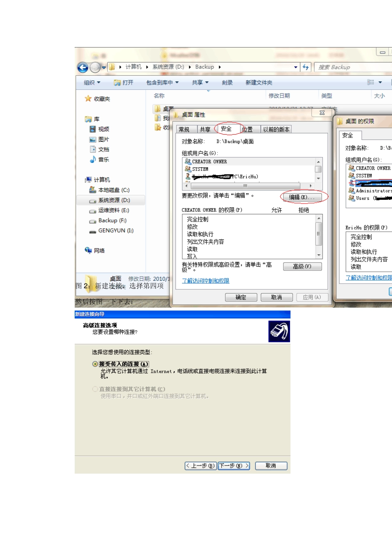Select 库 in the navigation pane
The width and height of the screenshot is (392, 555).
click(x=92, y=119)
